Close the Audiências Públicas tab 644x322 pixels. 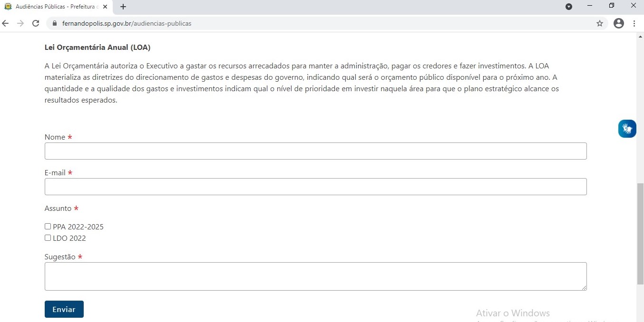[x=105, y=7]
